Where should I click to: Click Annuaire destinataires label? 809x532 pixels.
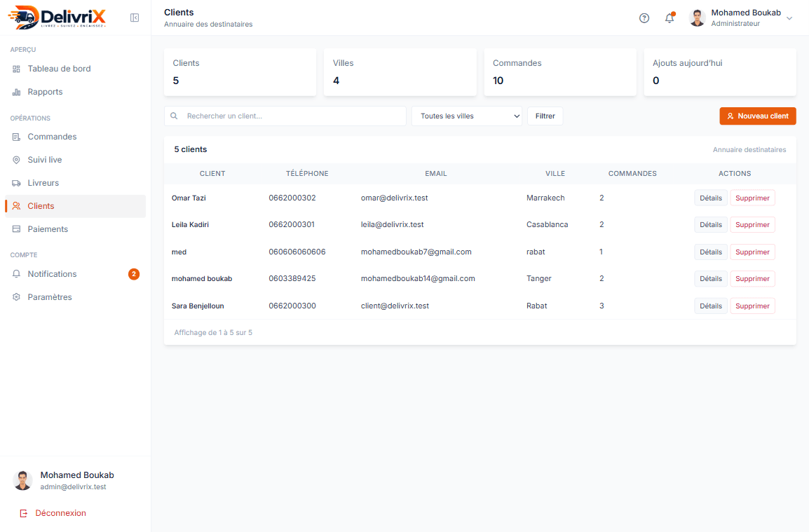click(x=749, y=149)
